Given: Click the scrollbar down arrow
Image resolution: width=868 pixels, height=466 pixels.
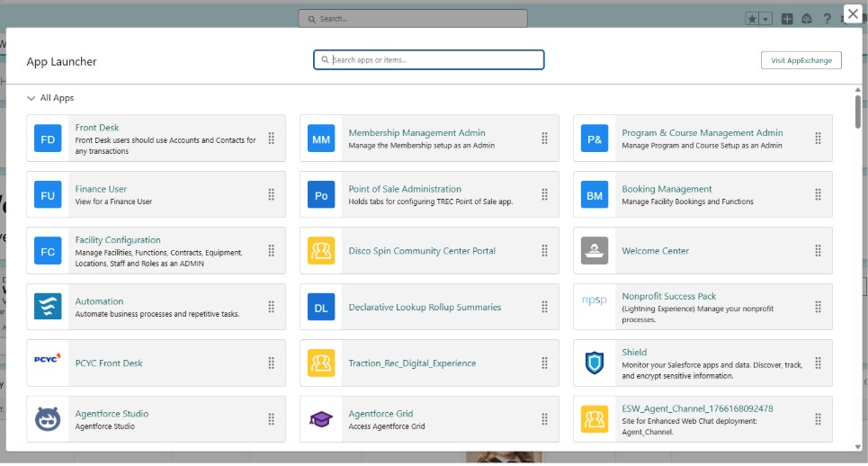Looking at the screenshot, I should coord(857,446).
